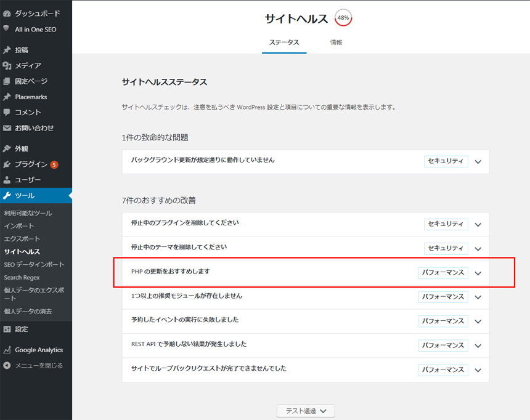
Task: Open お問い合わせ menu item
Action: pyautogui.click(x=36, y=128)
